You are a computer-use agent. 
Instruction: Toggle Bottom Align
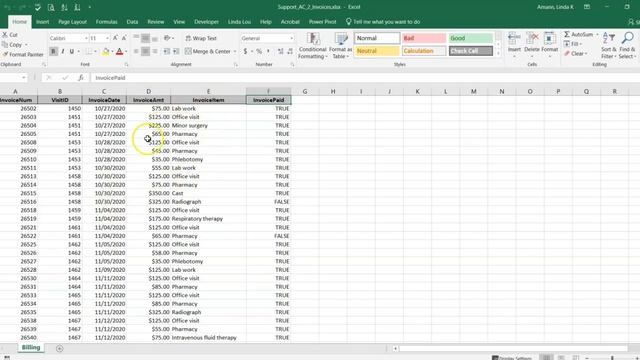[155, 38]
